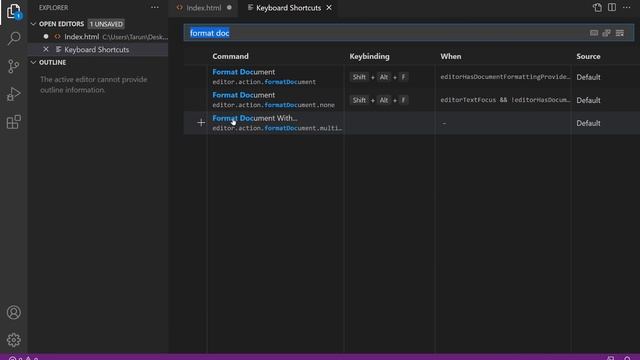
Task: Clear keybindings search input icon
Action: (620, 33)
